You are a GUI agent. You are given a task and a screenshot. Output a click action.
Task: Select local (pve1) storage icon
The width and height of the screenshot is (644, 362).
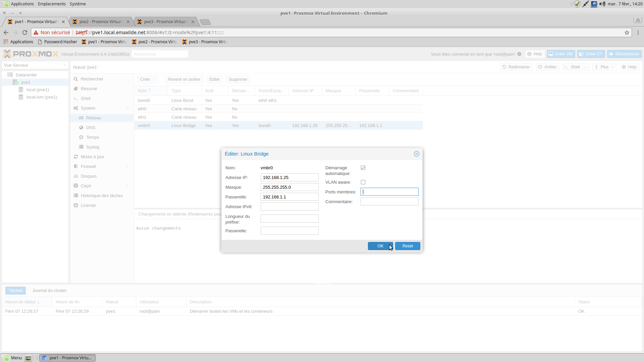click(x=21, y=90)
